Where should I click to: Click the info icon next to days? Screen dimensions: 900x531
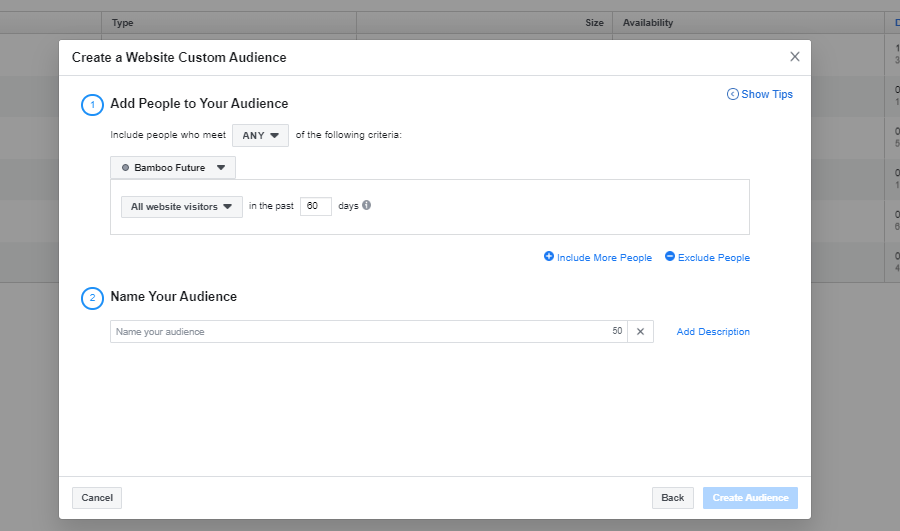pyautogui.click(x=366, y=205)
